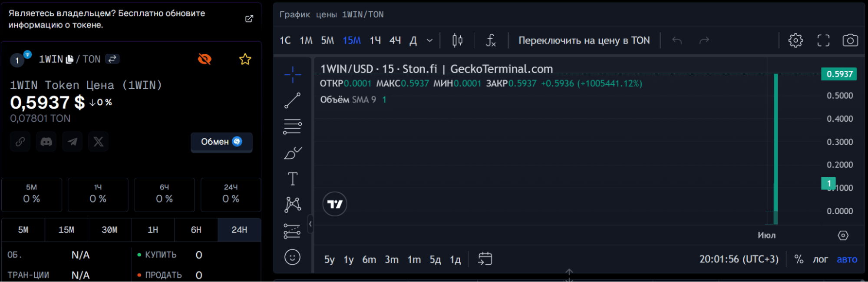Set chart interval to 1С

[x=285, y=40]
